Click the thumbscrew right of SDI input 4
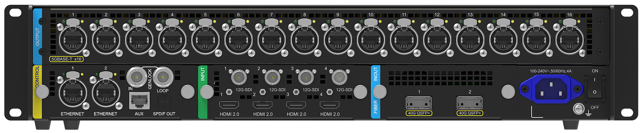Screen dimensions: 644x133 [x=360, y=92]
